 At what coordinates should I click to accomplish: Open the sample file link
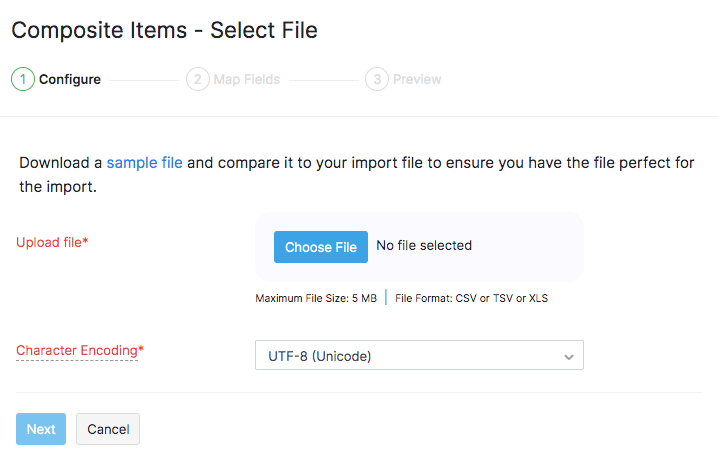coord(144,162)
